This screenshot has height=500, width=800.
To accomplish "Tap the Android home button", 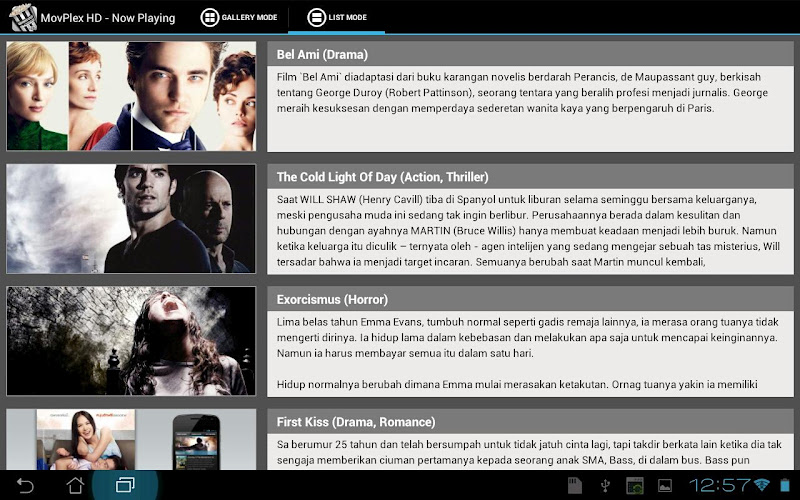I will click(x=75, y=485).
